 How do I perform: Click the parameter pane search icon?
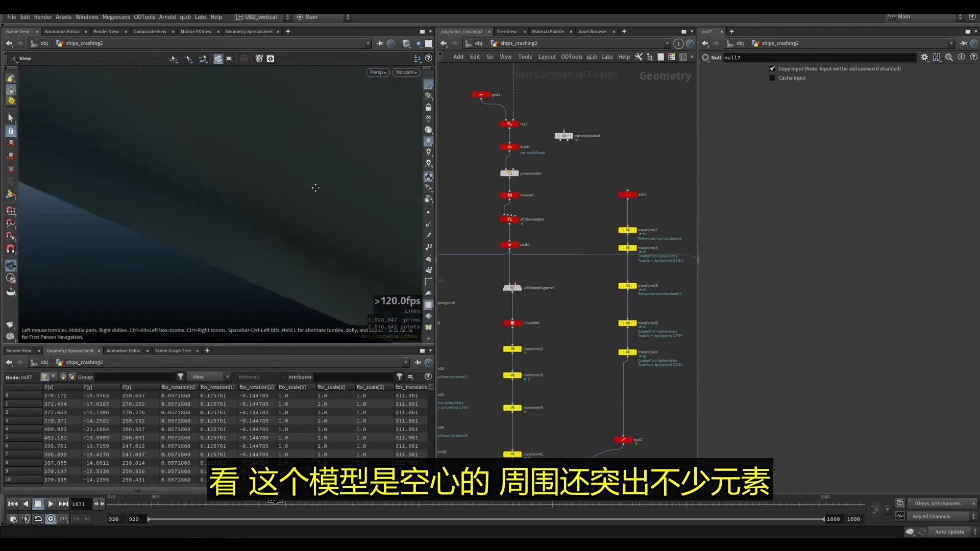click(x=949, y=58)
